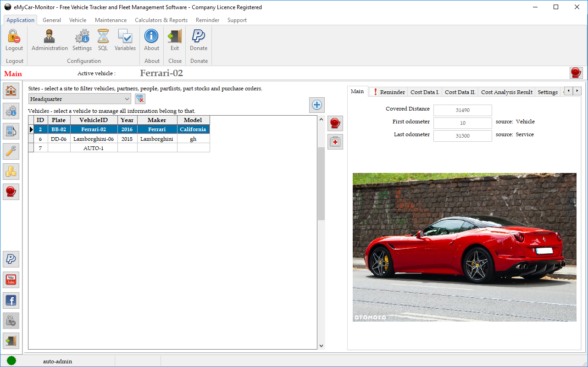Open the wrench maintenance sidebar icon
Screen dimensions: 588x367
click(x=11, y=151)
